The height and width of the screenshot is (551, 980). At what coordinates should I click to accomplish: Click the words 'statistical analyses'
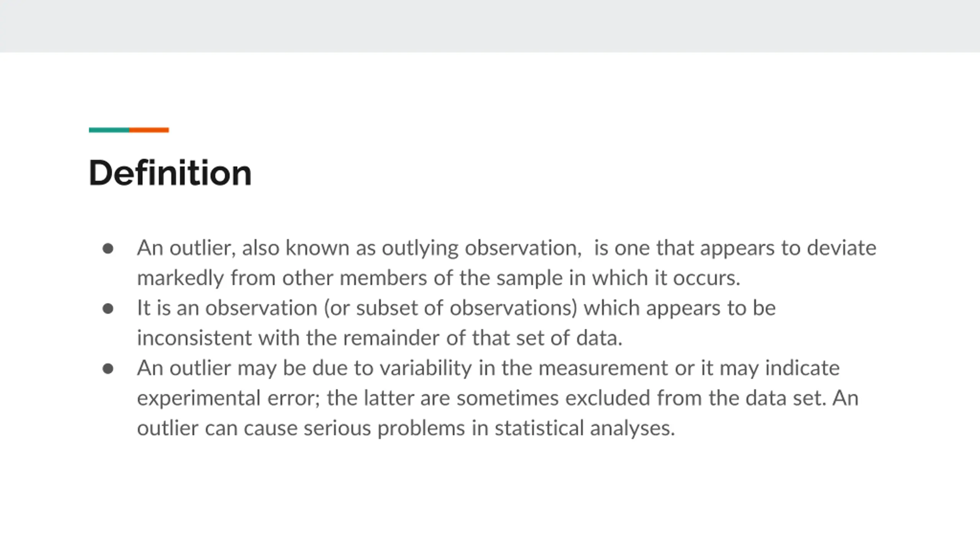tap(585, 428)
